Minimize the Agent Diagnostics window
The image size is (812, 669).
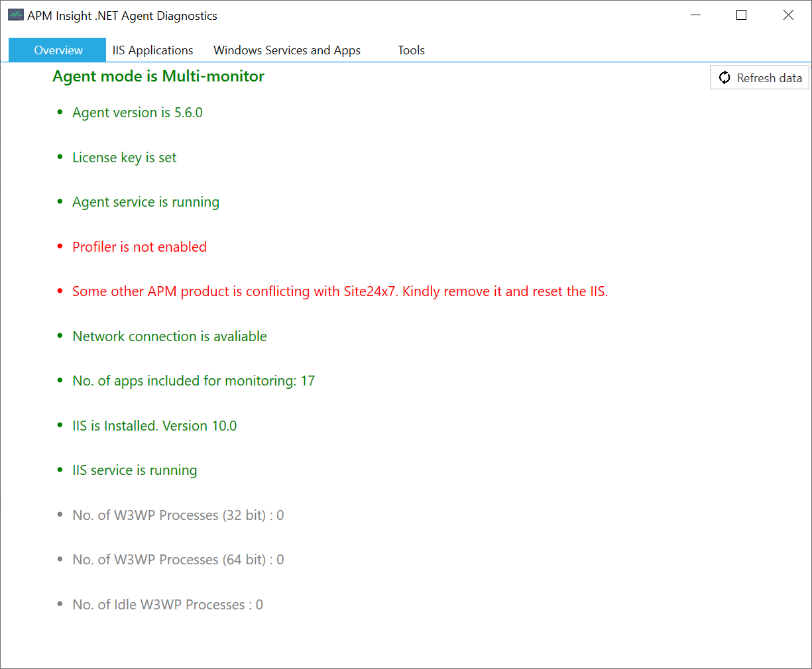click(696, 15)
